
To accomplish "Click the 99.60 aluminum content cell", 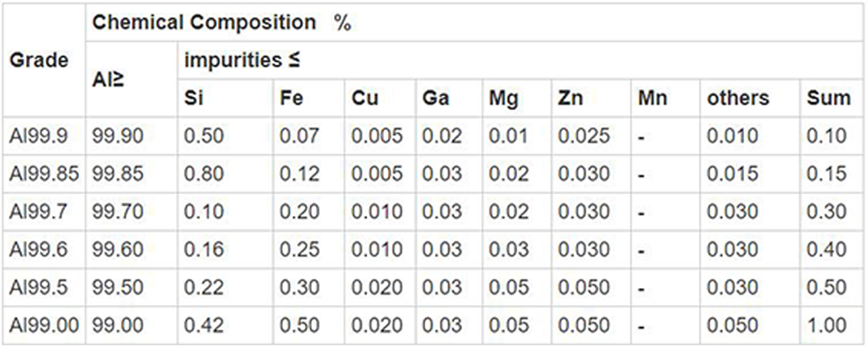I will [115, 250].
